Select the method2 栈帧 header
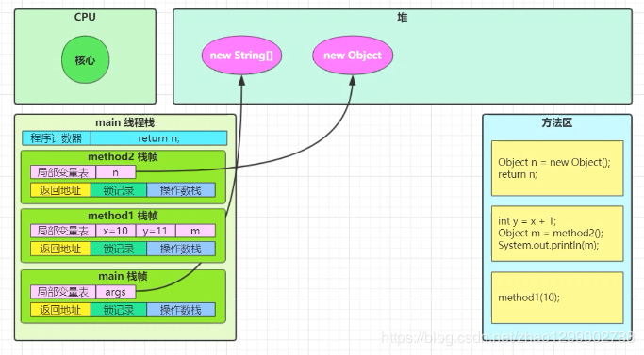 click(x=123, y=156)
